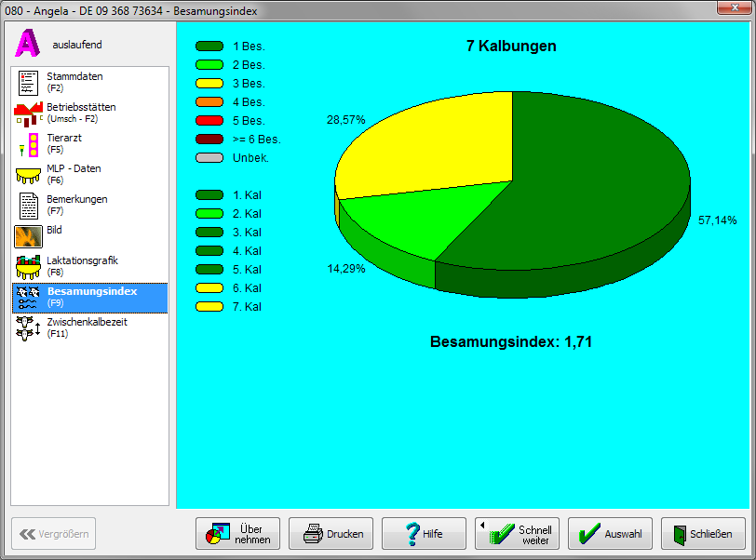Click the 57,14% percentage label
Viewport: 756px width, 560px height.
(718, 220)
